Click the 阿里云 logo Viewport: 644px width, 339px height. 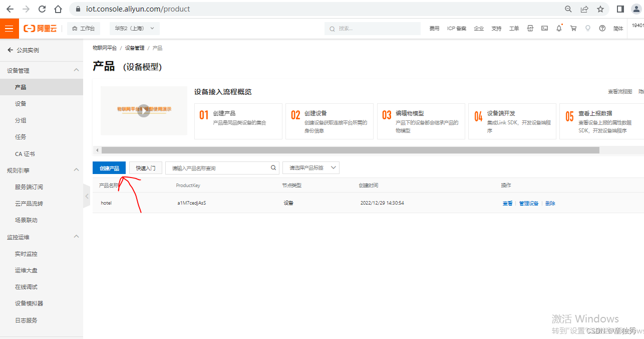40,29
